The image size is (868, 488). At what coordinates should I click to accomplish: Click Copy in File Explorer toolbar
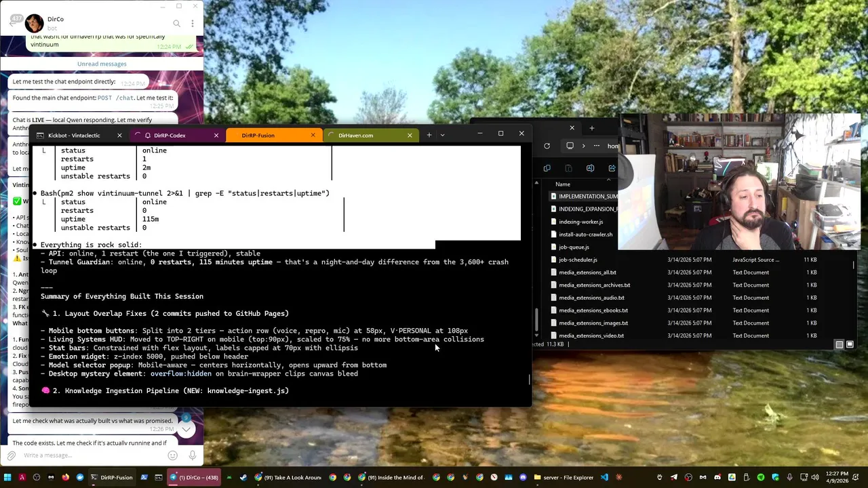547,168
